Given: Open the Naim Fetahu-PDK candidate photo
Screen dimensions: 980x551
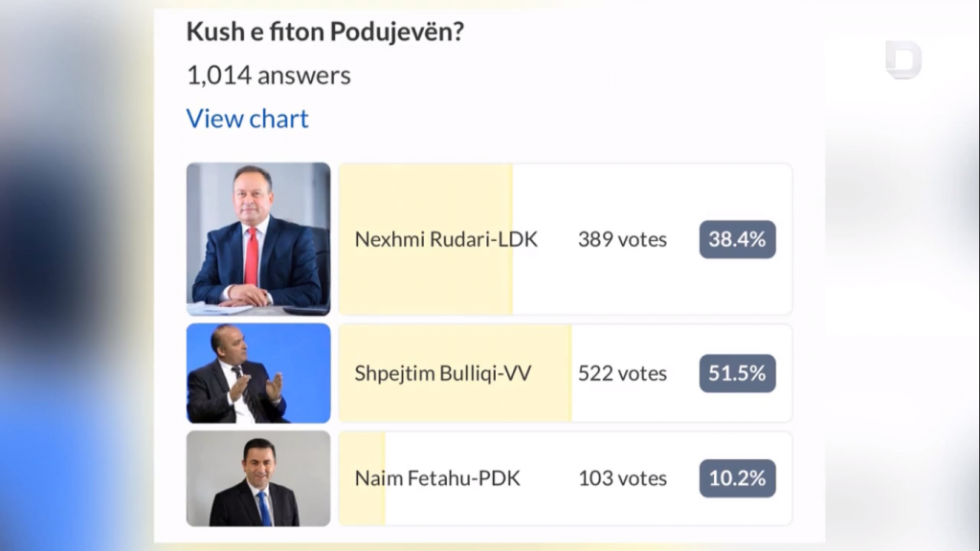Looking at the screenshot, I should (258, 478).
